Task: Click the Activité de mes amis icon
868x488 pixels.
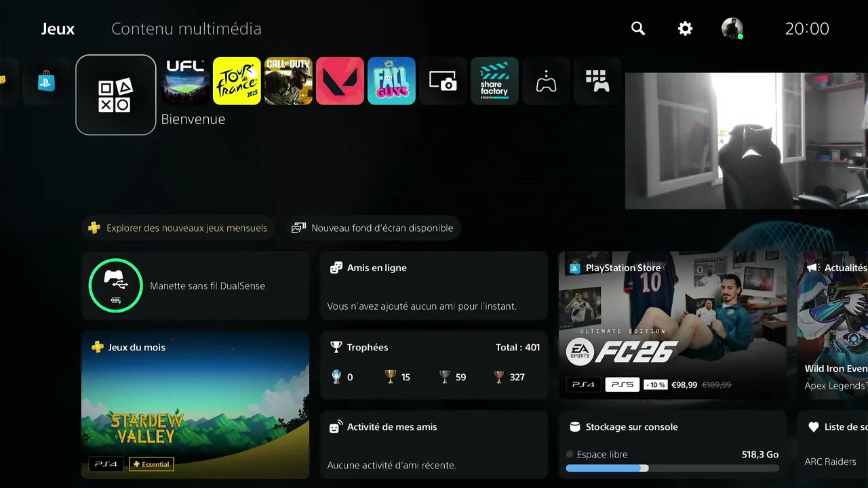Action: (x=336, y=427)
